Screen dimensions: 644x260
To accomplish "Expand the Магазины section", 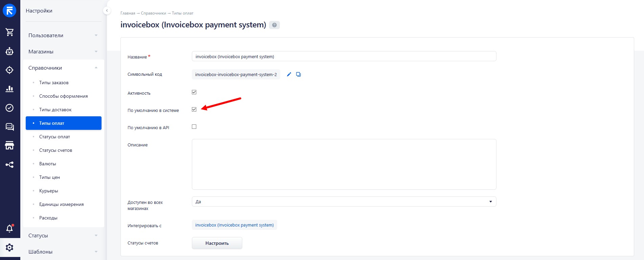I will 64,51.
